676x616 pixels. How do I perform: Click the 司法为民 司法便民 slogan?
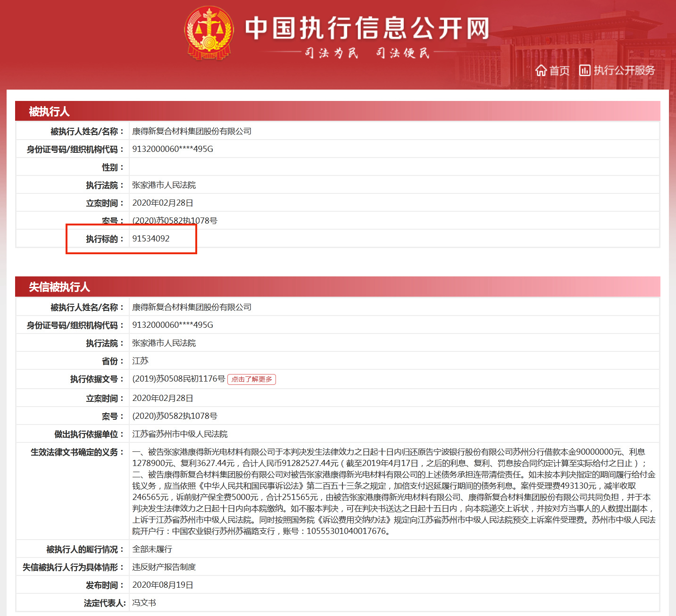[x=367, y=53]
